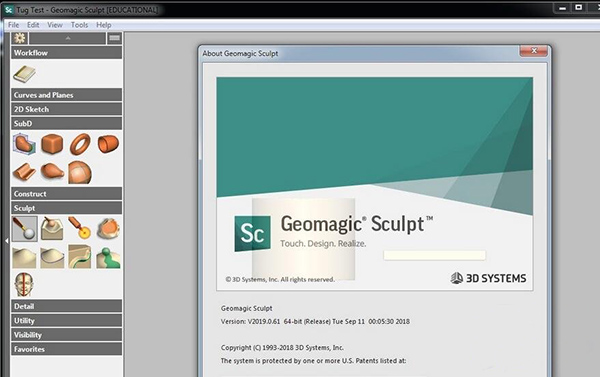Minimize the Geomagic Sculpt main window
The width and height of the screenshot is (600, 377).
(562, 8)
